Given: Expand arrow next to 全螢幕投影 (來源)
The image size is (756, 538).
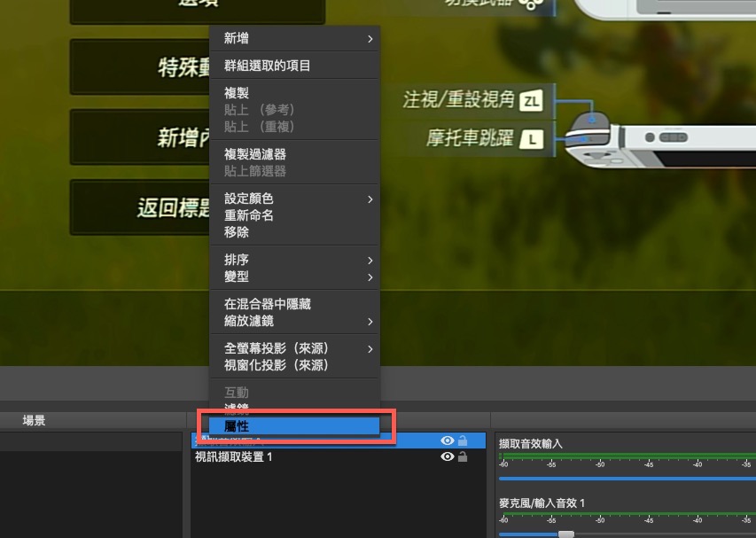Looking at the screenshot, I should 370,349.
